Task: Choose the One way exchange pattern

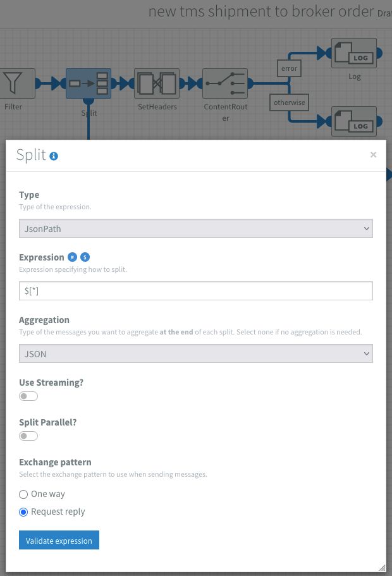Action: coord(24,494)
